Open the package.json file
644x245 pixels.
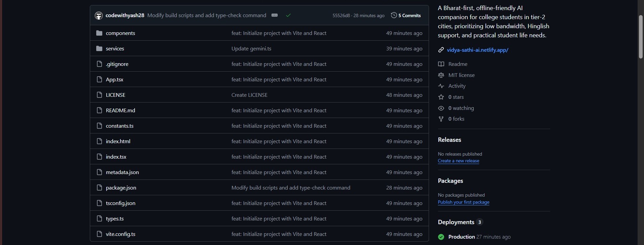click(121, 188)
